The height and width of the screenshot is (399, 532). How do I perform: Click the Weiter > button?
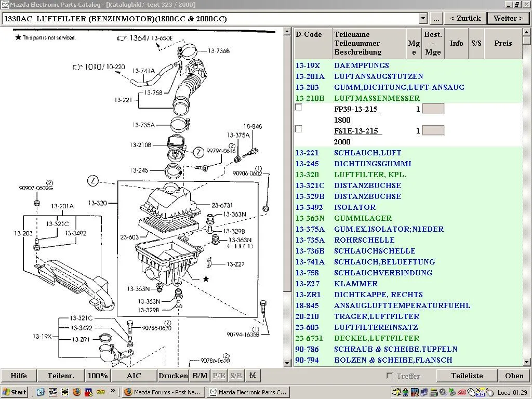point(508,18)
